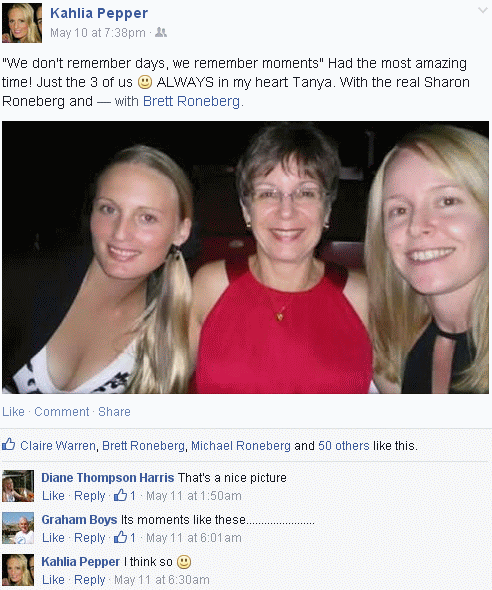
Task: Click Kahlia Pepper's profile picture at top
Action: (x=22, y=23)
